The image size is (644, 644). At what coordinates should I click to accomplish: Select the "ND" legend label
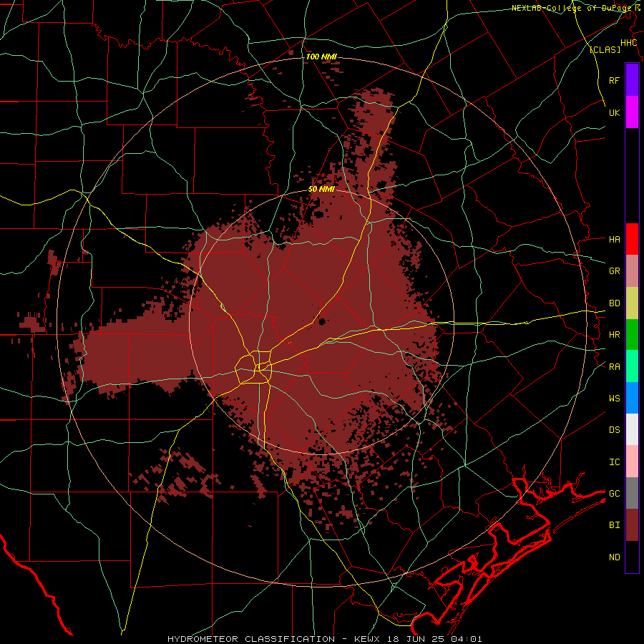[614, 557]
